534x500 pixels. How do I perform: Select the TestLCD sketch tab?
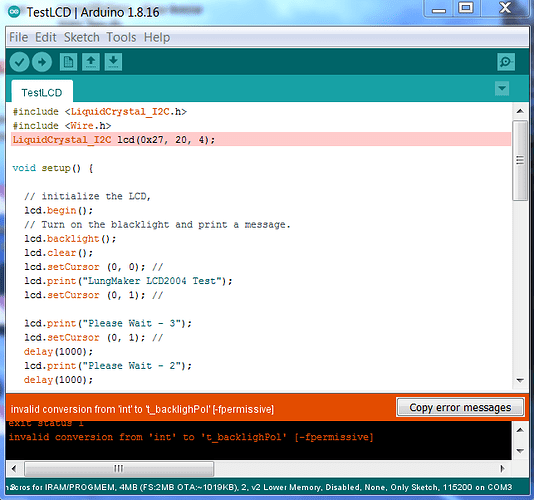click(42, 92)
